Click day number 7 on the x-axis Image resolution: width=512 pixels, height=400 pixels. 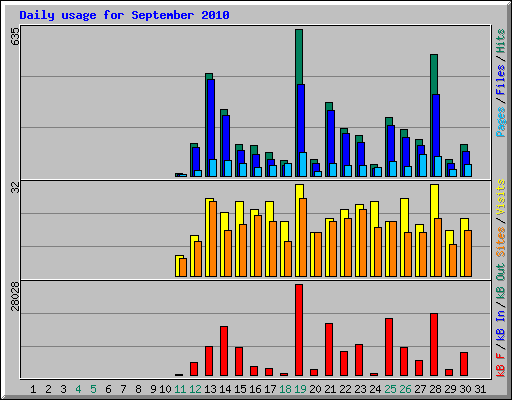pyautogui.click(x=123, y=389)
